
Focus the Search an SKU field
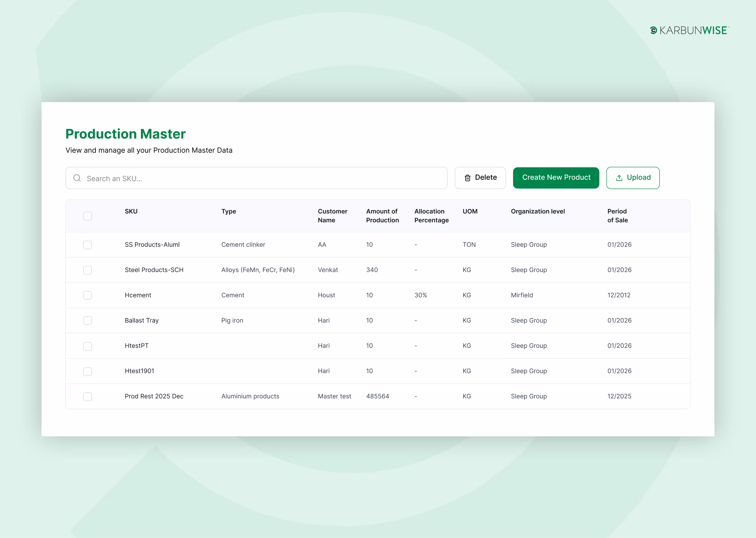pos(256,178)
